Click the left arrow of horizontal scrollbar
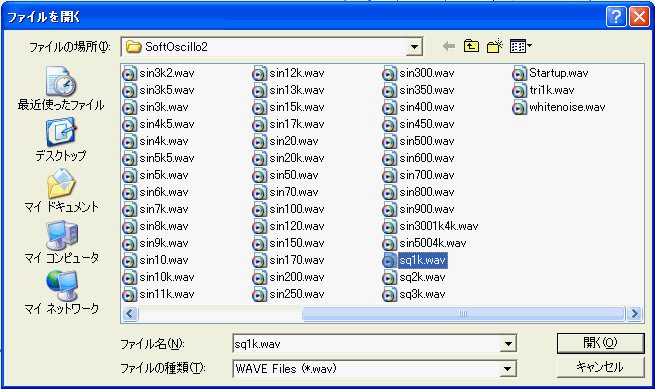Screen dimensions: 655x389 click(x=130, y=313)
